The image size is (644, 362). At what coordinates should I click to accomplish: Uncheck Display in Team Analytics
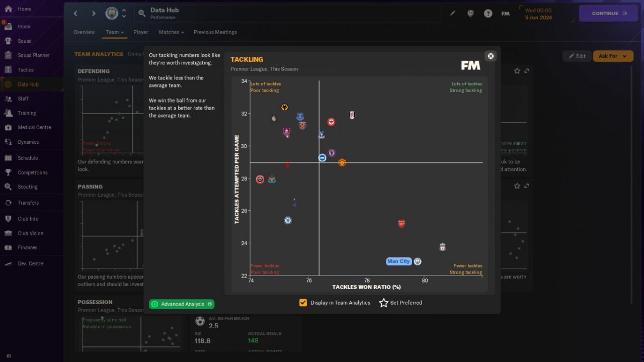tap(303, 303)
